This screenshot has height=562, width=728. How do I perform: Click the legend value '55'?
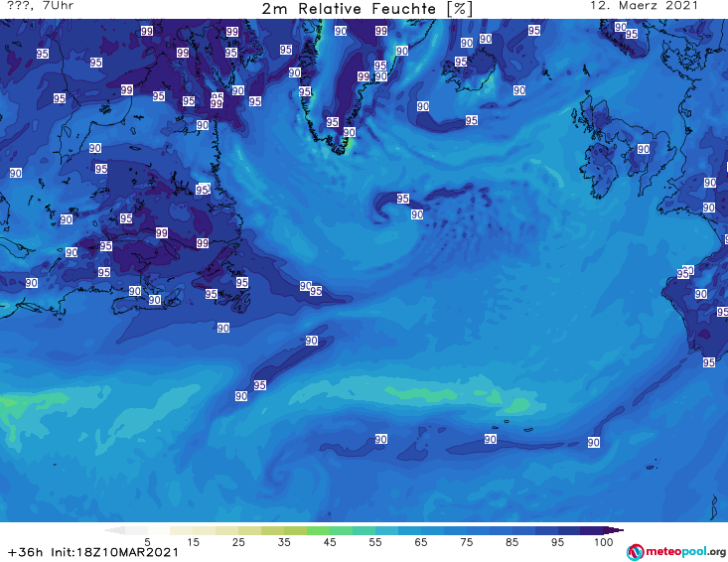pyautogui.click(x=375, y=542)
